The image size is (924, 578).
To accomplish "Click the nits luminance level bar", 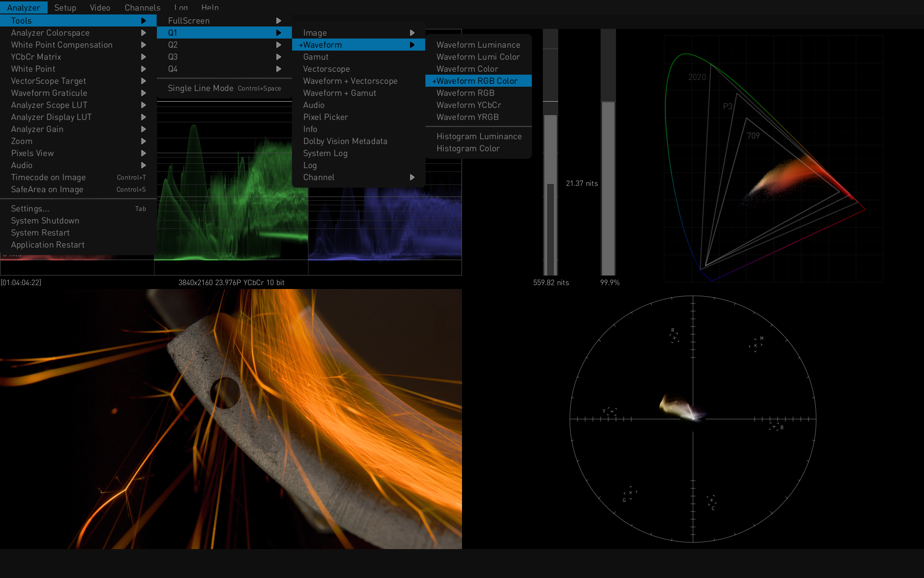I will click(550, 193).
